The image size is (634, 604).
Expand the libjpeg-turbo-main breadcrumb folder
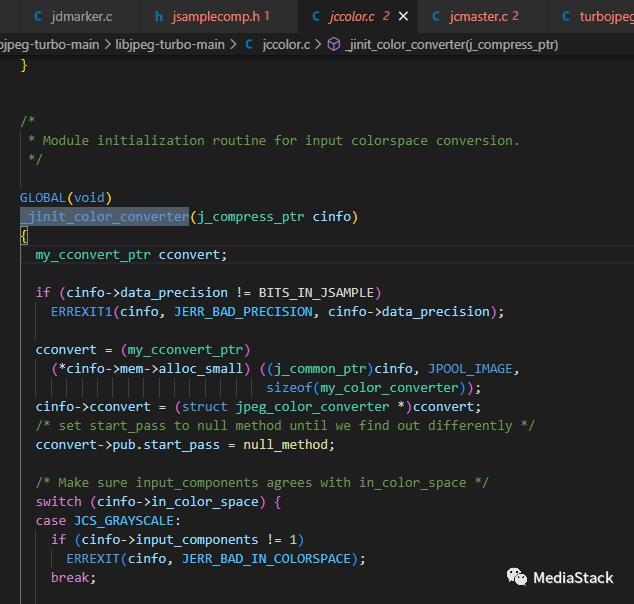(168, 44)
